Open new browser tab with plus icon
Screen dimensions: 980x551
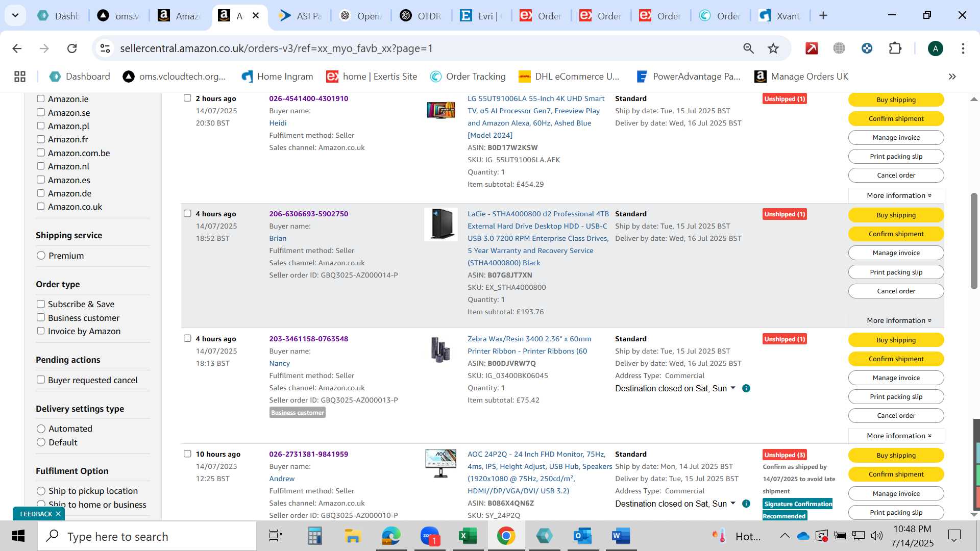tap(823, 16)
